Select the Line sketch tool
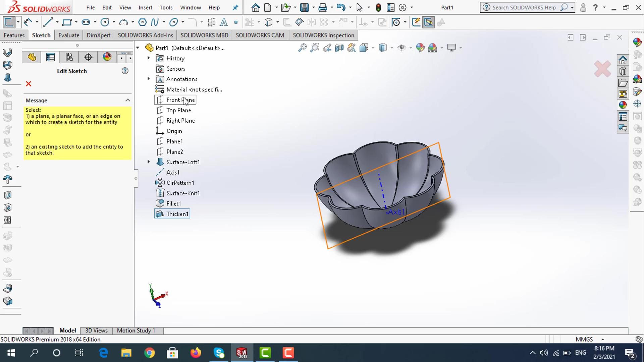Viewport: 644px width, 362px height. tap(48, 22)
